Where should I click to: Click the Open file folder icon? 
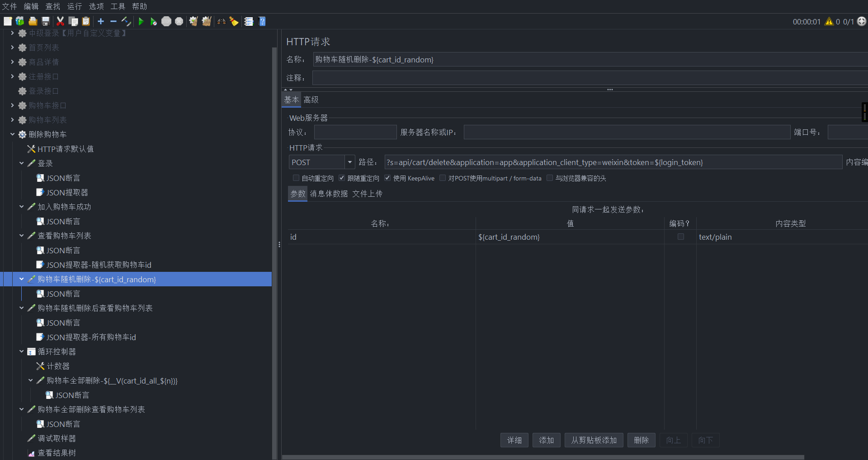(x=33, y=21)
